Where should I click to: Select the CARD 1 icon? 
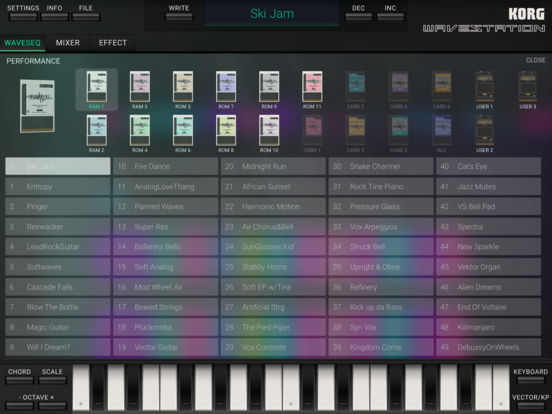(312, 130)
